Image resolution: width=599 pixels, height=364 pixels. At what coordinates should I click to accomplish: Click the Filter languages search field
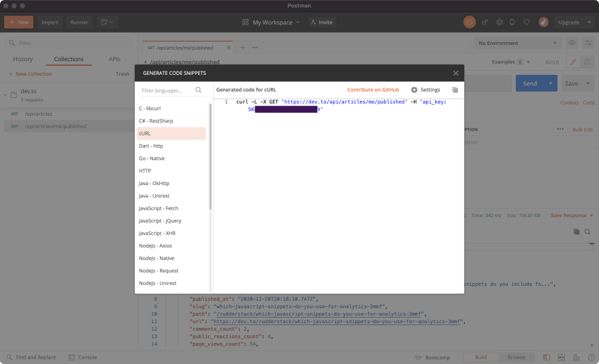166,90
